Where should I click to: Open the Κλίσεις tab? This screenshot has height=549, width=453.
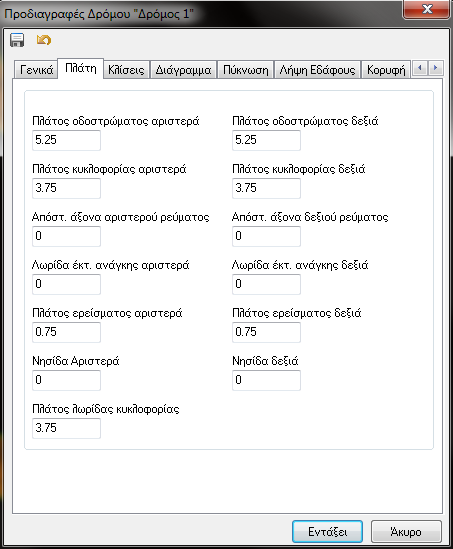126,70
